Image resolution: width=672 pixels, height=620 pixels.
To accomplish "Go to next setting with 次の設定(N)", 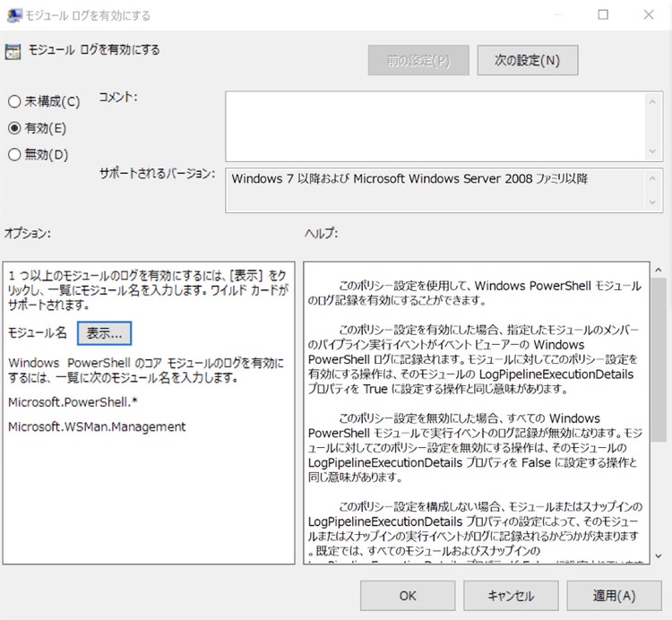I will point(528,60).
